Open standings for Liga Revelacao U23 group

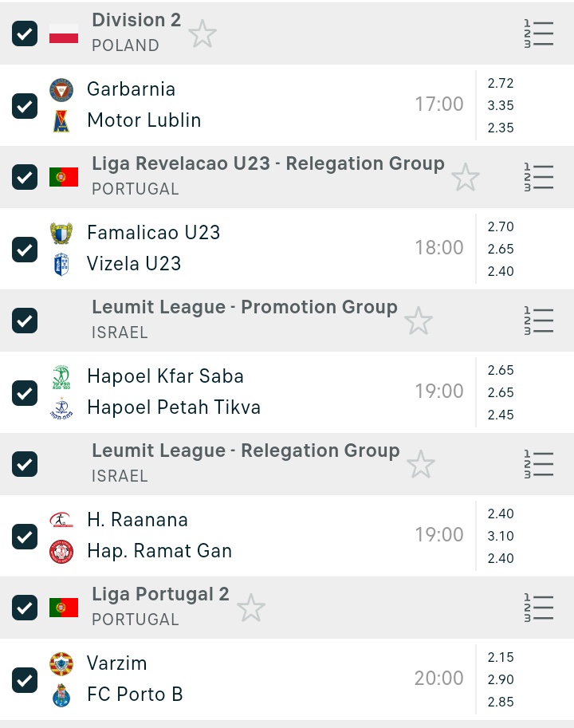click(539, 177)
